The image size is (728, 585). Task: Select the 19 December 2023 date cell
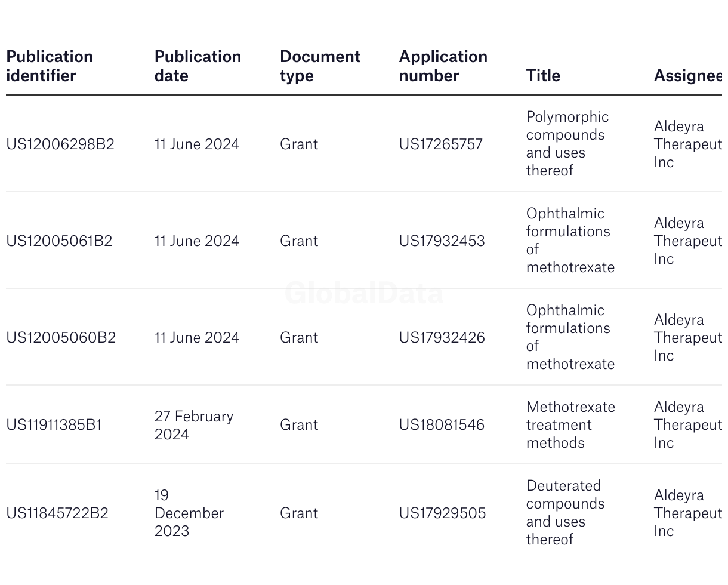pos(189,513)
